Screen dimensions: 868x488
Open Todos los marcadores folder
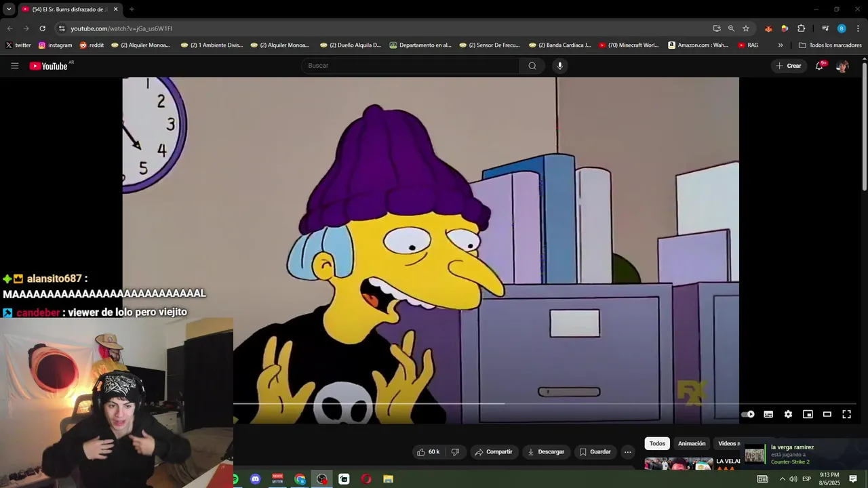pos(831,45)
